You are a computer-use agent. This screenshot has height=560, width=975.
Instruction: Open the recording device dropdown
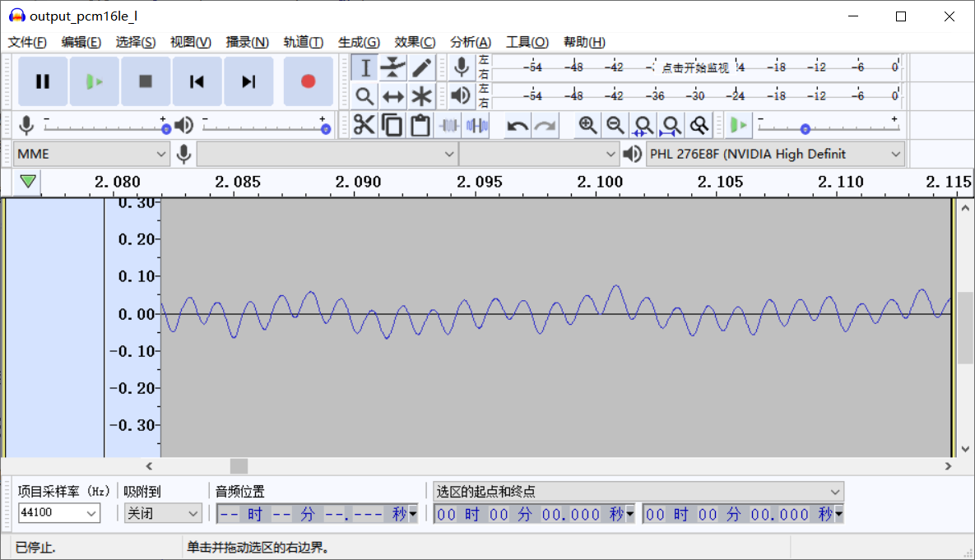coord(327,154)
